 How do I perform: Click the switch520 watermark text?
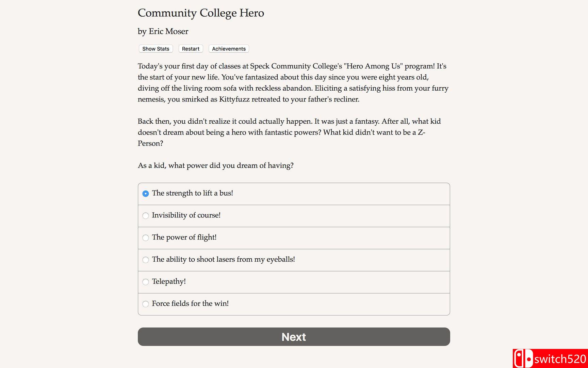click(560, 359)
